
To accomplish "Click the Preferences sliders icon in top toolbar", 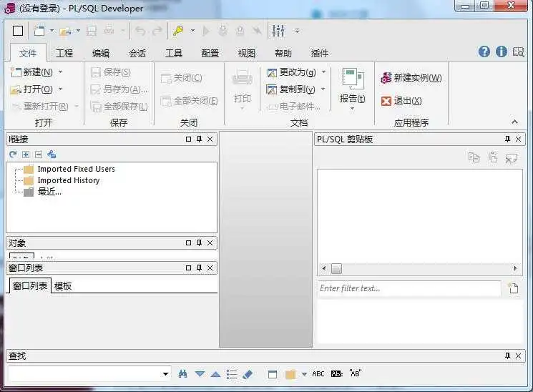I will coord(278,31).
